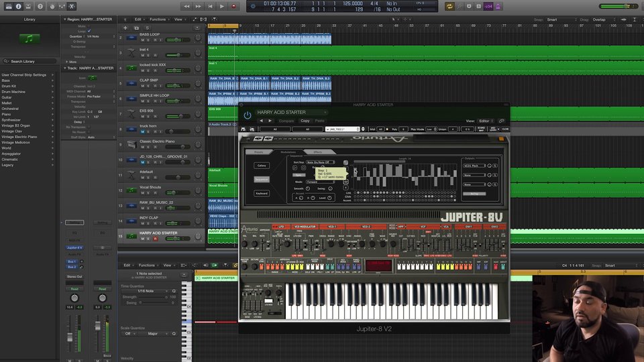644x362 pixels.
Task: Open VCO1 Pitch output dropdown
Action: pyautogui.click(x=474, y=166)
